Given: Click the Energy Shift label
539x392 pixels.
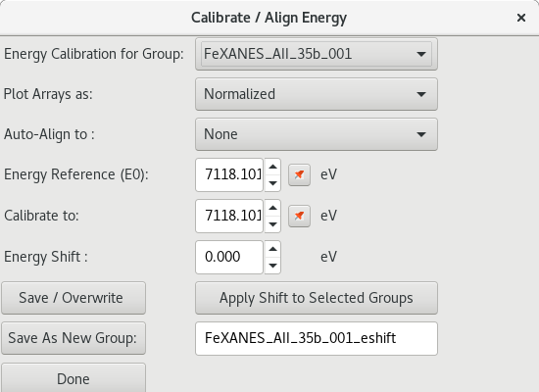Looking at the screenshot, I should point(46,257).
